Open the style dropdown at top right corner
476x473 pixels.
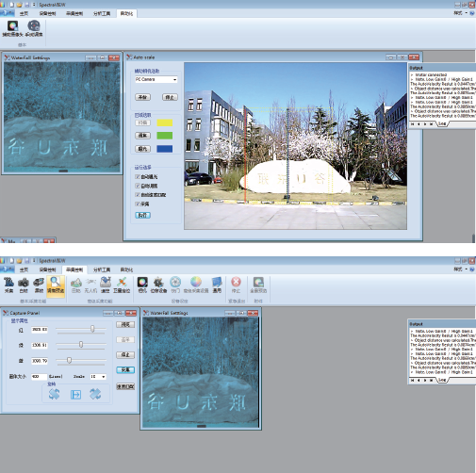(460, 13)
